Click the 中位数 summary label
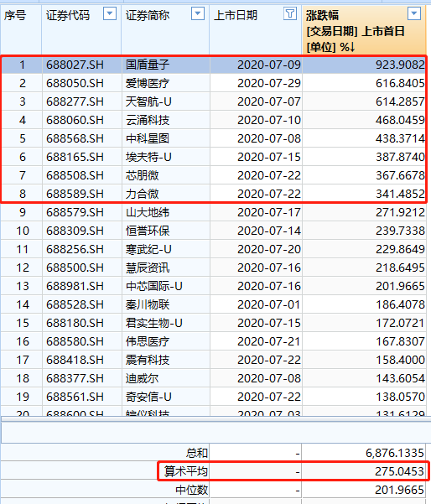Viewport: 431px width, 504px height. click(x=191, y=490)
